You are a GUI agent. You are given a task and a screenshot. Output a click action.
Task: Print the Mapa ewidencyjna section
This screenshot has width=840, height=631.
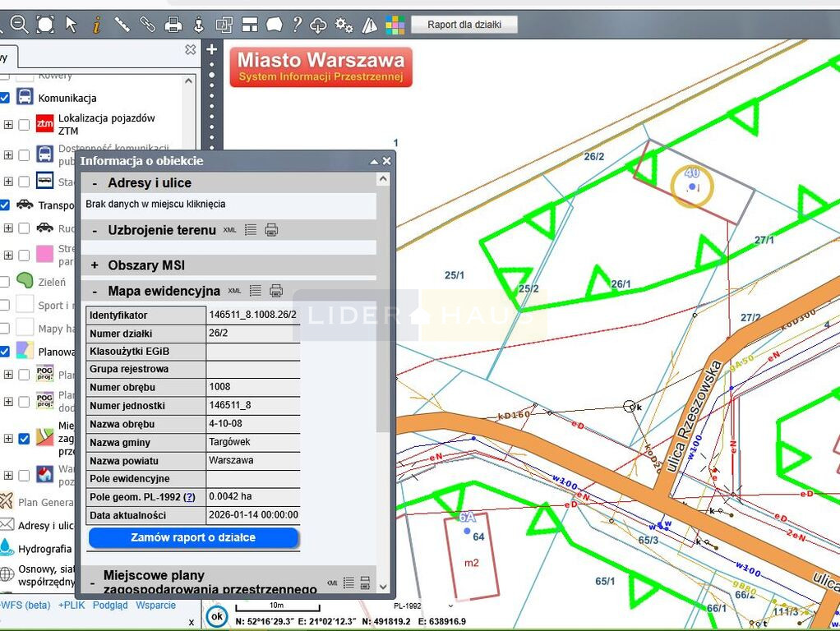(276, 291)
